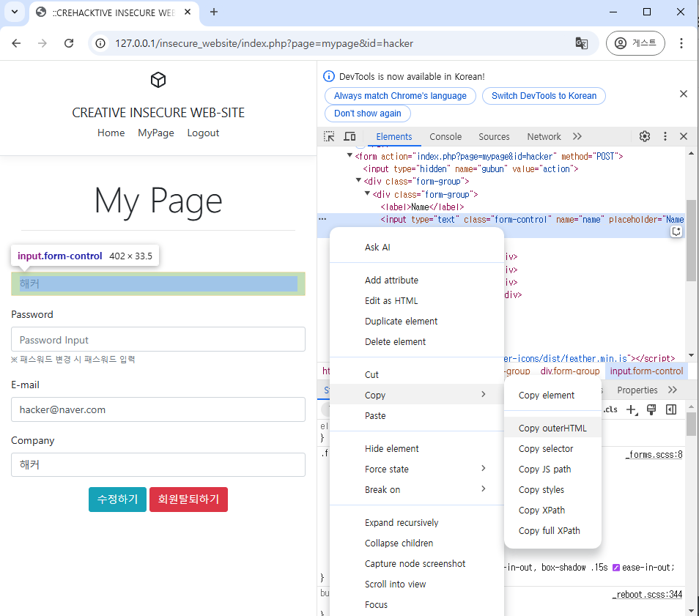Click Switch DevTools to Korean
The height and width of the screenshot is (616, 699).
click(544, 96)
